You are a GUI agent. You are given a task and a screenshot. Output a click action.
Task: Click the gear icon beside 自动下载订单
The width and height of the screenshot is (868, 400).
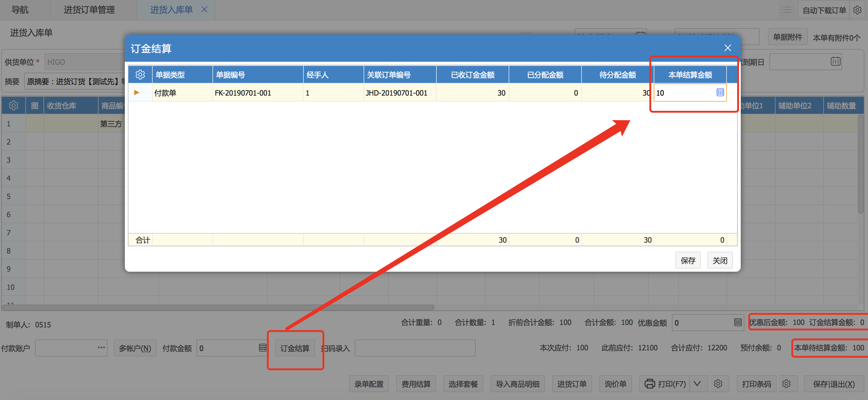coord(857,10)
